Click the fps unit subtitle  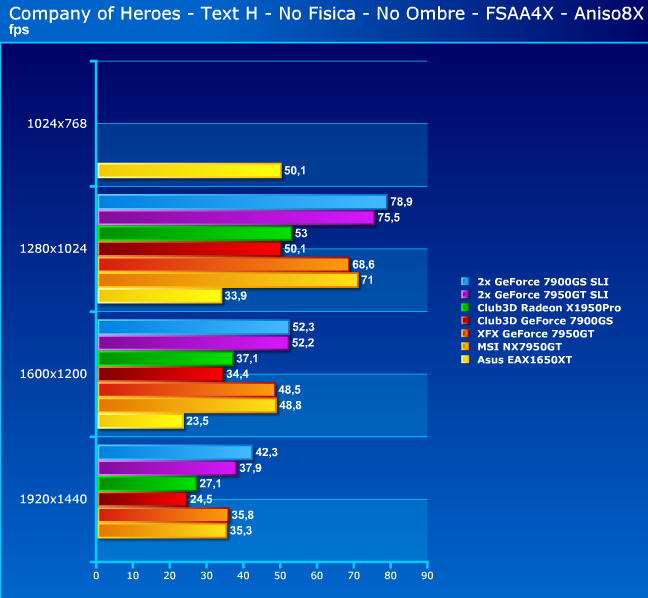(19, 30)
